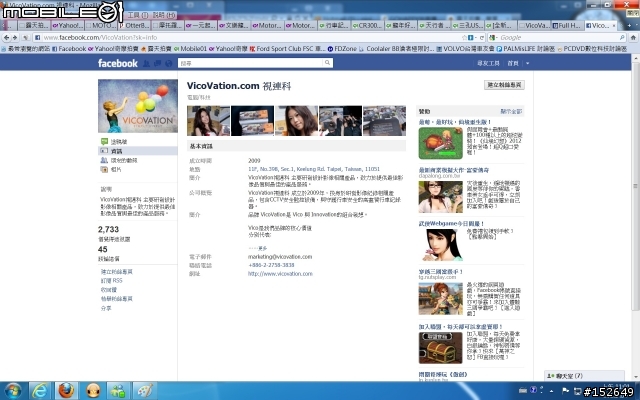Switch to Firefox on the taskbar
Viewport: 640px width, 400px height.
click(66, 391)
